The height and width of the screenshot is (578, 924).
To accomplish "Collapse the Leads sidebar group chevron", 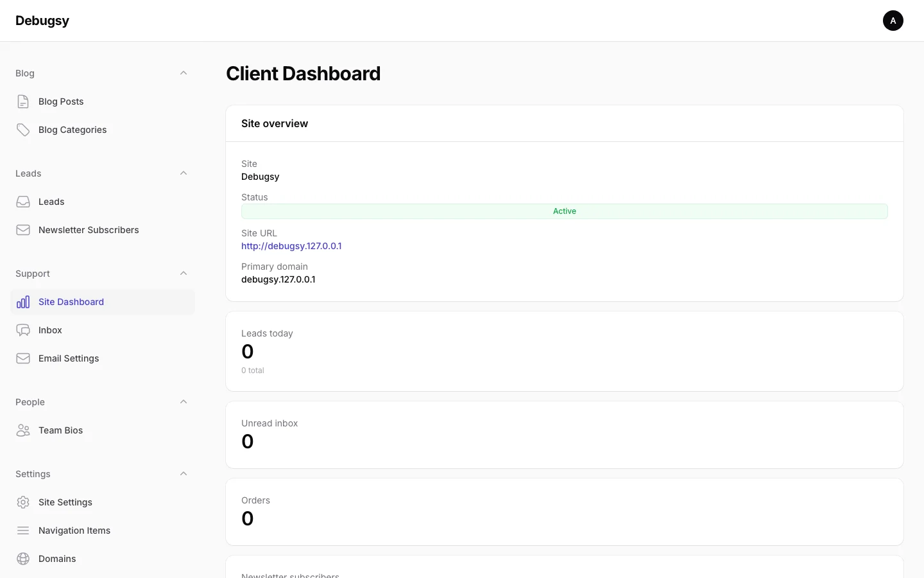I will point(184,173).
